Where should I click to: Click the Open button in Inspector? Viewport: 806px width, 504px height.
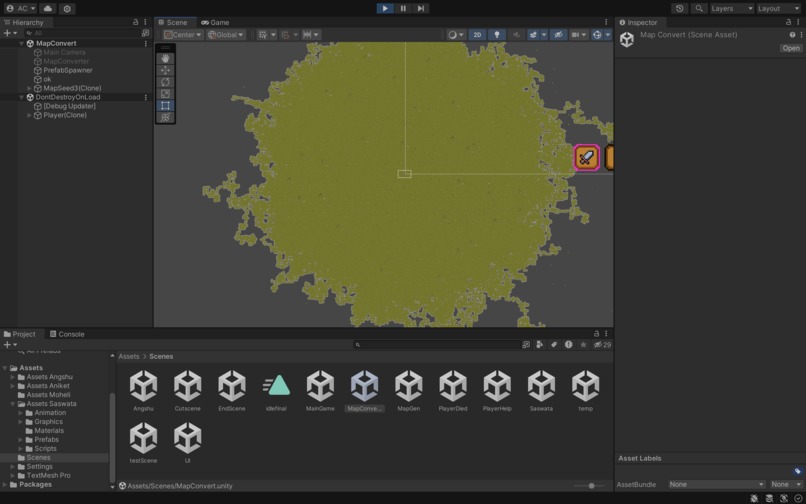point(791,48)
